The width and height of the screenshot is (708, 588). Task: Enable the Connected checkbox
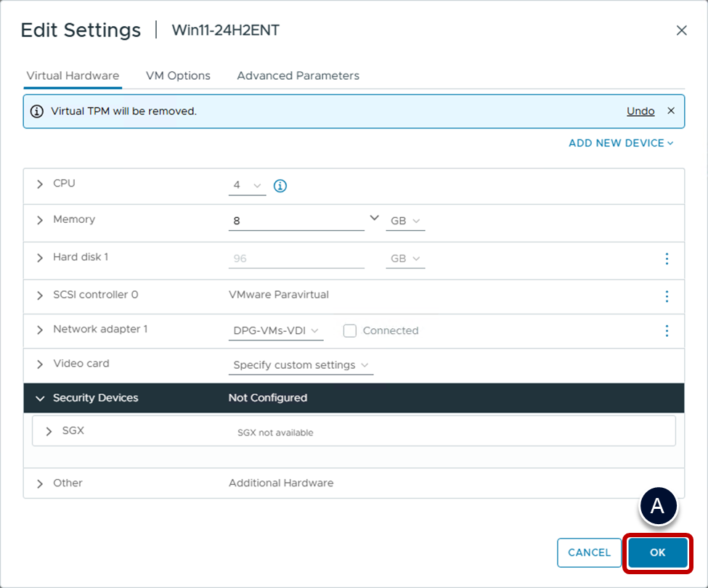(x=350, y=331)
